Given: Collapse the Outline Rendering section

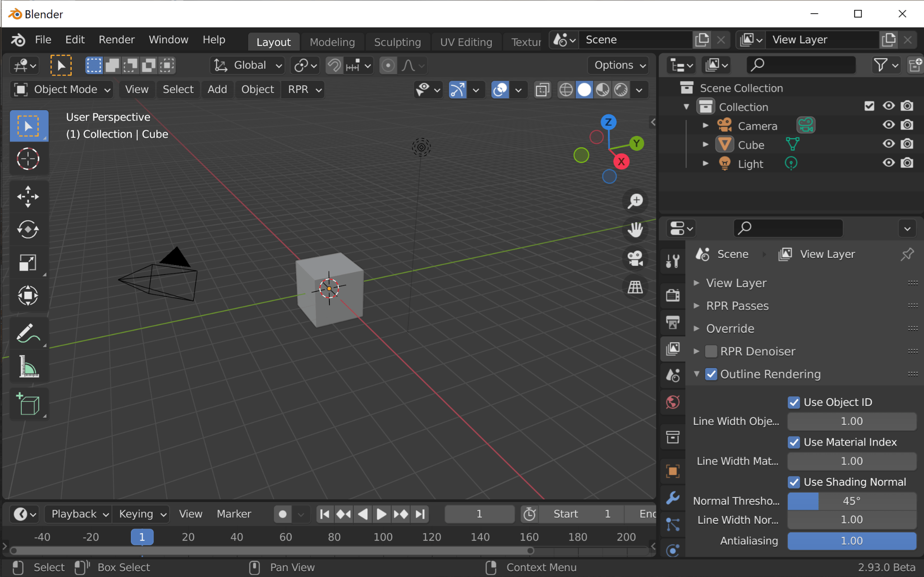Looking at the screenshot, I should 697,374.
